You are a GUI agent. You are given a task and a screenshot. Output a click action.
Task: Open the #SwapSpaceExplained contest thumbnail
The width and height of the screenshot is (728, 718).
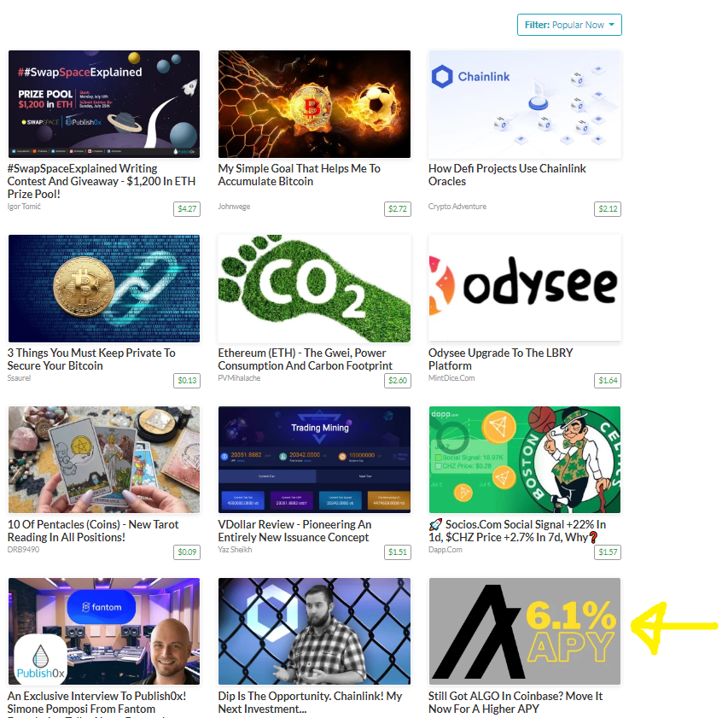[104, 104]
